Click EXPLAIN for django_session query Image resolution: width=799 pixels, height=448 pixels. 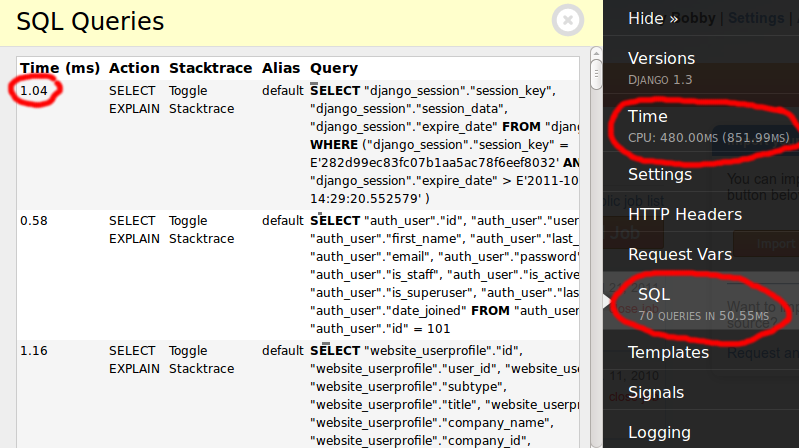tap(134, 109)
